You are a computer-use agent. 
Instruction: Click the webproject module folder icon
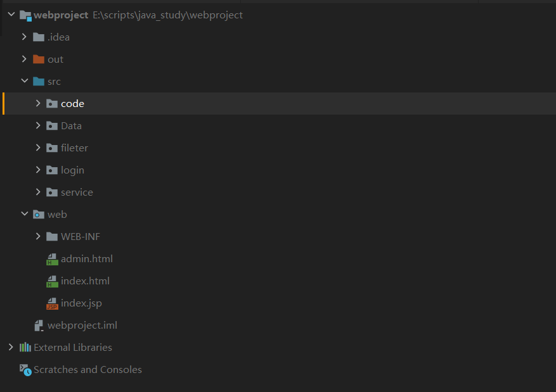tap(25, 16)
